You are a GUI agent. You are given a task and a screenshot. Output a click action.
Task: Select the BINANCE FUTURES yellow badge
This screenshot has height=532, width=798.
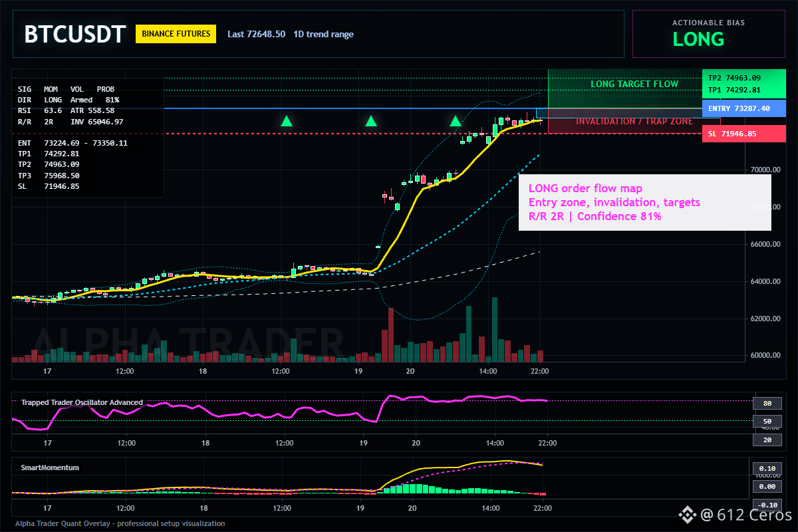(176, 34)
